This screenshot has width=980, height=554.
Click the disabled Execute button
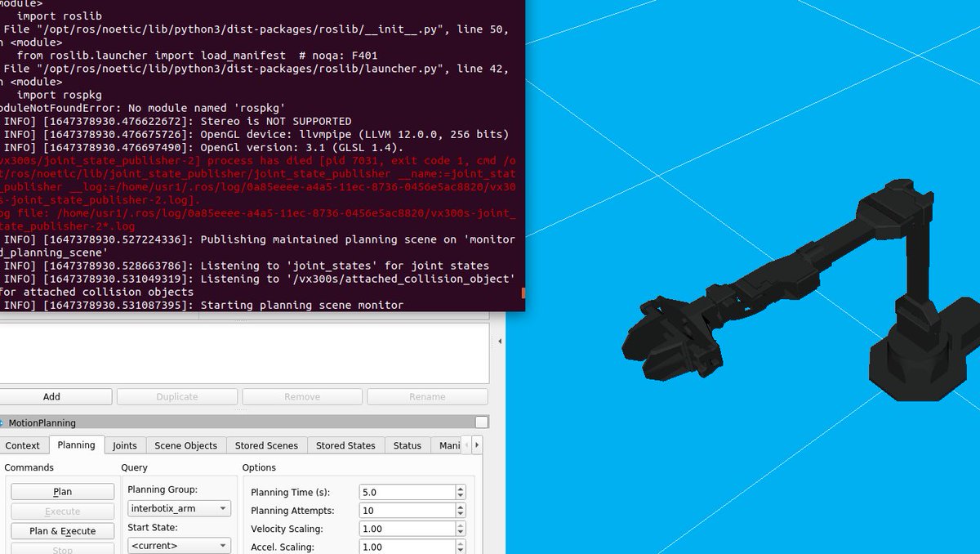tap(62, 512)
